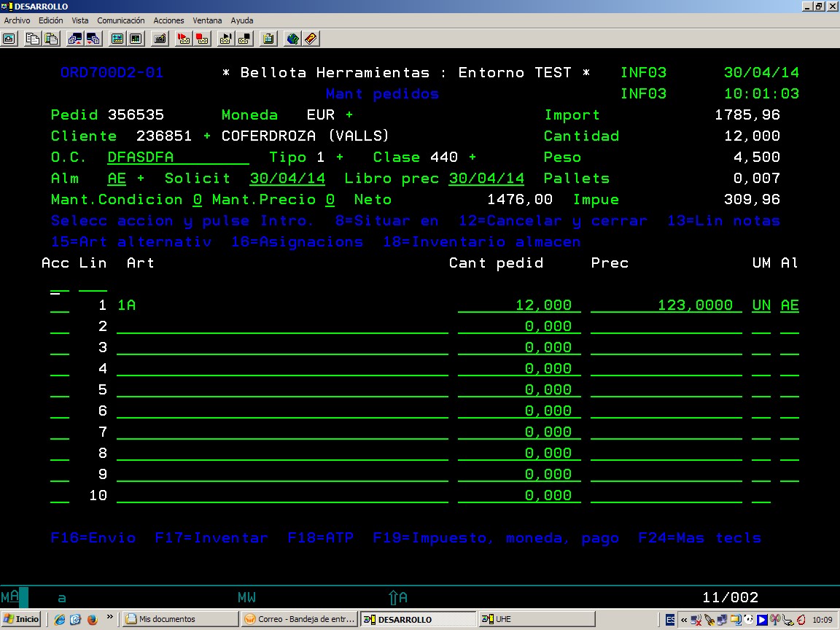Click the globe help icon
The height and width of the screenshot is (630, 840).
tap(292, 39)
